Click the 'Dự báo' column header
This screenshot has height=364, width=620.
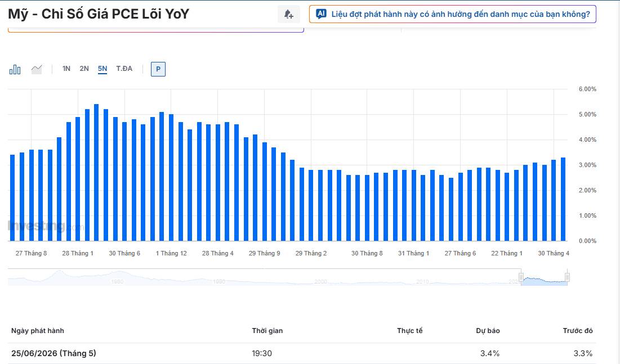pyautogui.click(x=488, y=331)
